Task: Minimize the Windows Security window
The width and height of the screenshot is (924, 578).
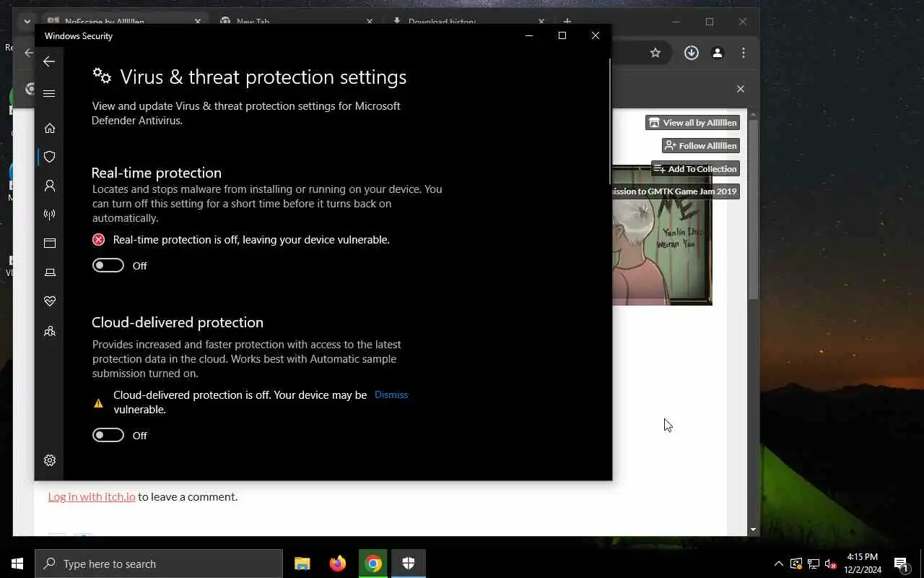Action: pos(529,35)
